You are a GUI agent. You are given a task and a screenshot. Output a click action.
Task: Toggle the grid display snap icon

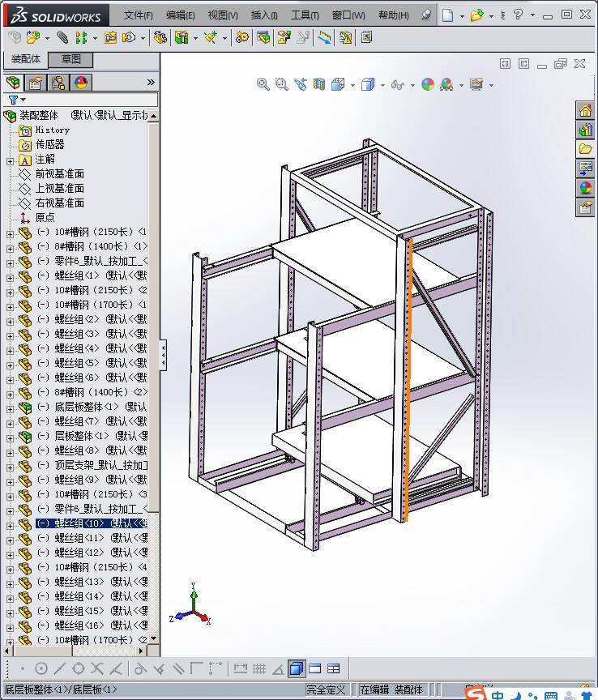click(x=259, y=668)
